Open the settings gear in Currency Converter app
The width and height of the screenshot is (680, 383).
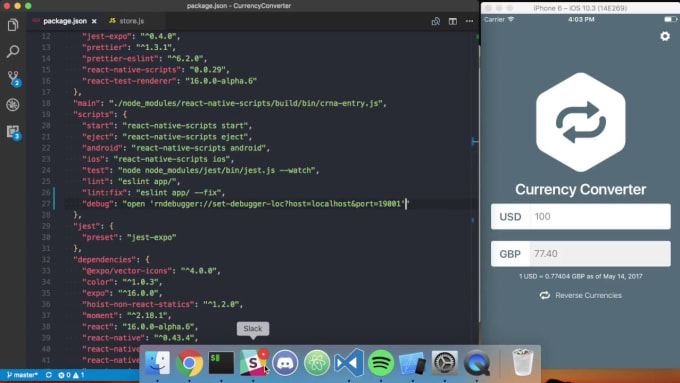click(x=665, y=36)
